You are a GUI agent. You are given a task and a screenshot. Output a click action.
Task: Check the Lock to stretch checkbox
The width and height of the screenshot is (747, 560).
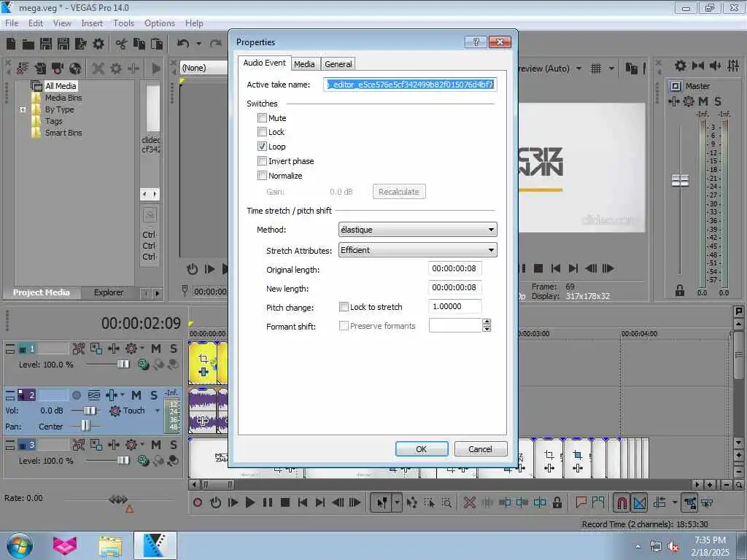(344, 307)
